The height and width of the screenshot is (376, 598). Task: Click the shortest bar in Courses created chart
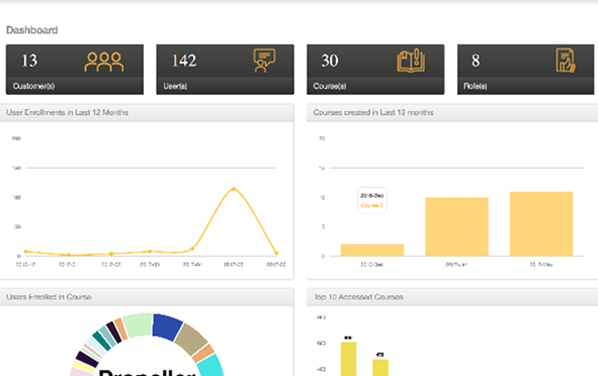coord(372,250)
